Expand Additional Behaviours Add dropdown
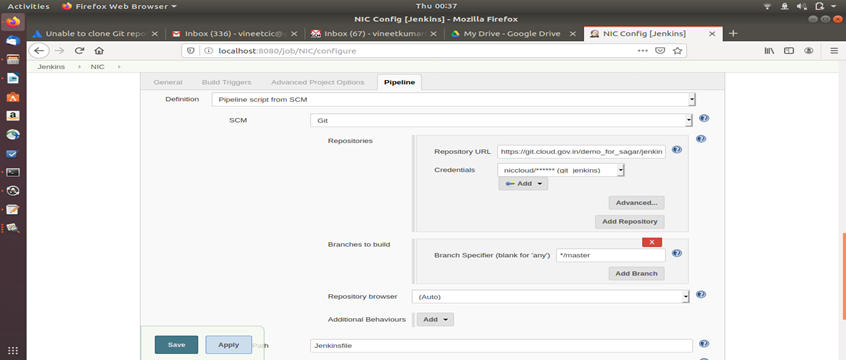The height and width of the screenshot is (360, 846). click(x=435, y=320)
